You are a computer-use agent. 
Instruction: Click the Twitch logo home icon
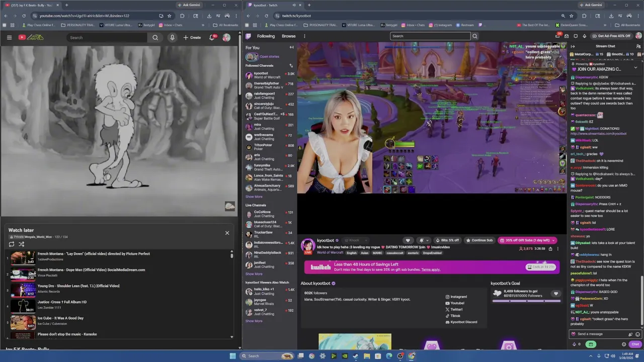(x=248, y=36)
